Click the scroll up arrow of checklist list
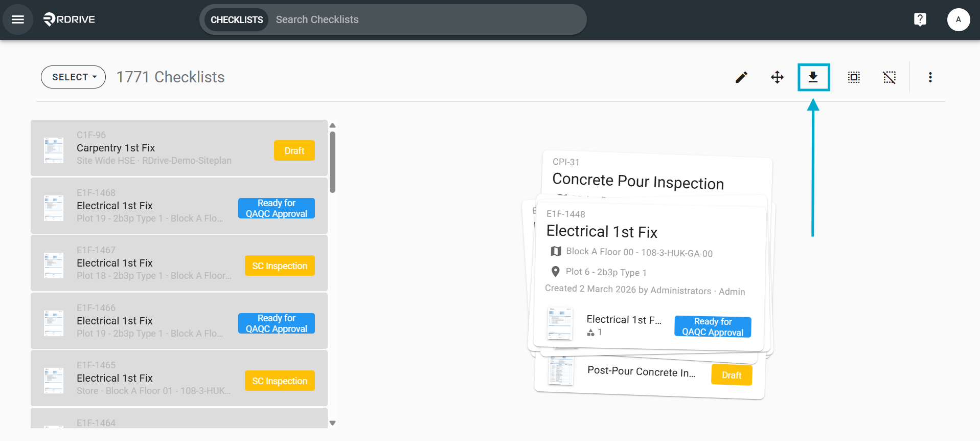980x441 pixels. 333,125
